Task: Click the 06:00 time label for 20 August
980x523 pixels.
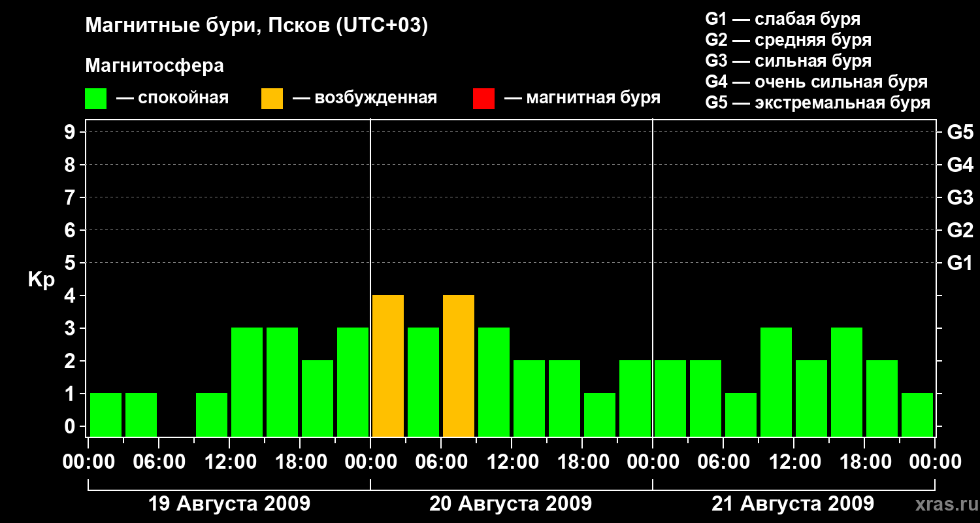Action: click(x=441, y=462)
